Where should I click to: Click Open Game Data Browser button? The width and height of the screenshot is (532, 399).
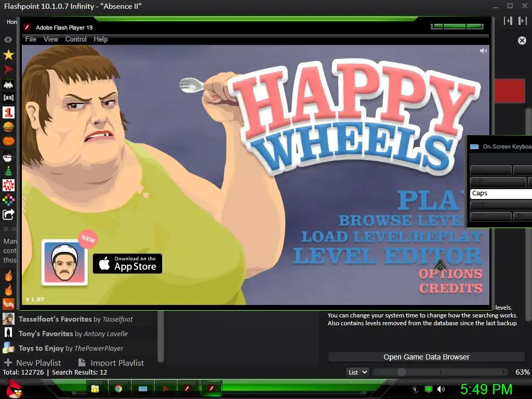[426, 357]
